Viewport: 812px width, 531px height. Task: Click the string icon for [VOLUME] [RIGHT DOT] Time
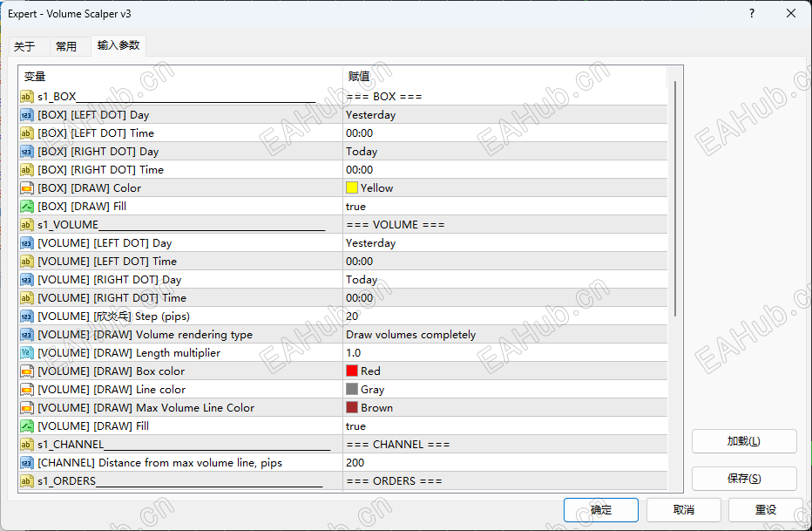click(27, 298)
